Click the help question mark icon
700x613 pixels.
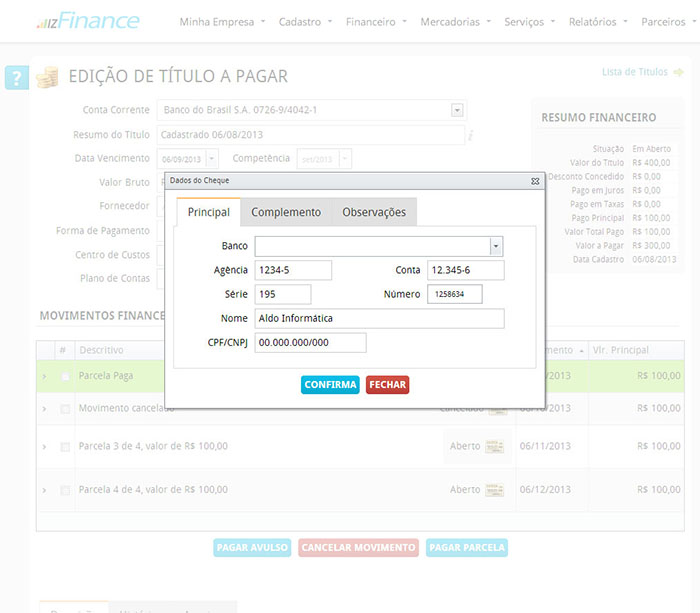click(x=17, y=78)
